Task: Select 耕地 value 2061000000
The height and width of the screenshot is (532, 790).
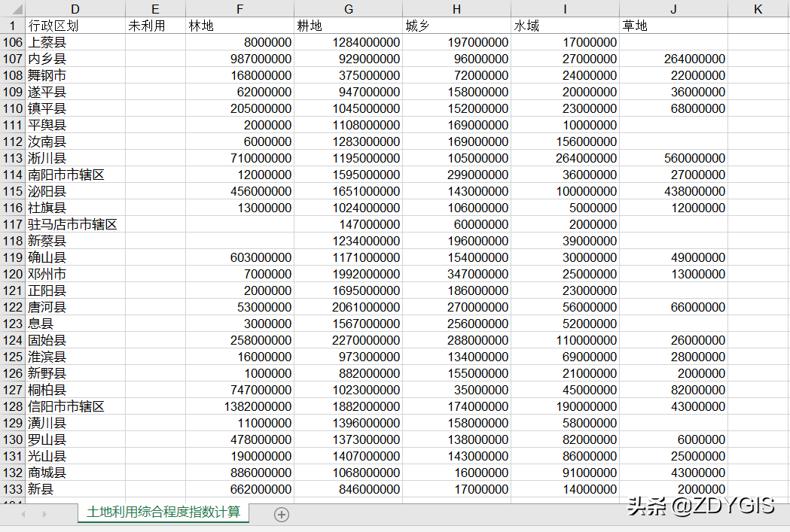Action: [348, 307]
